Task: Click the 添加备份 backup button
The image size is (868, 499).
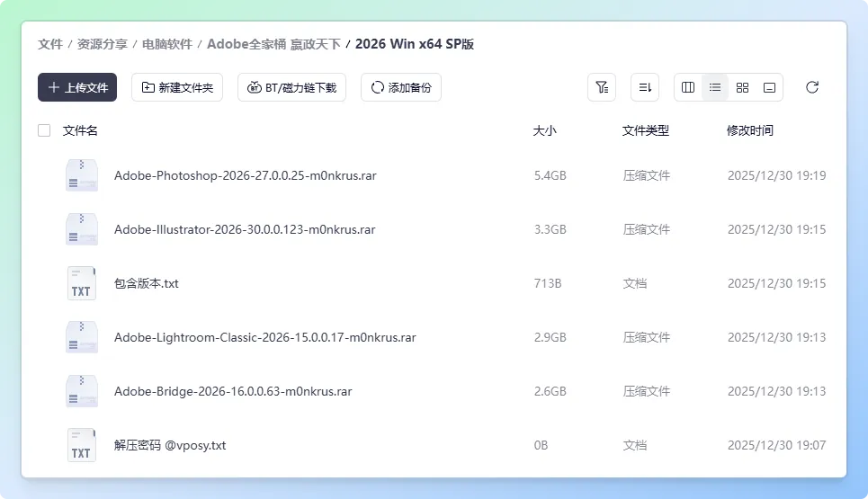Action: click(401, 87)
